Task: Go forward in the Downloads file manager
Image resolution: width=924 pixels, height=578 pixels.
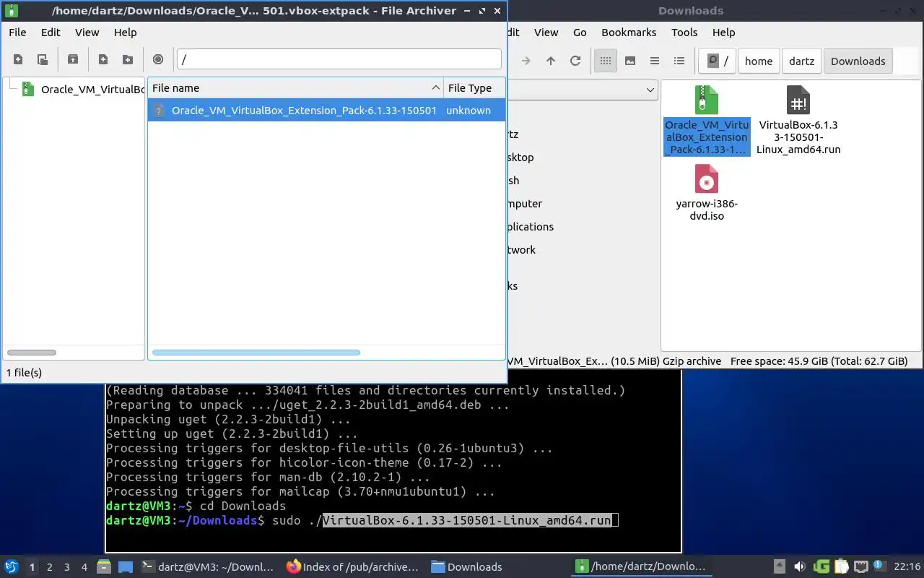Action: tap(526, 61)
